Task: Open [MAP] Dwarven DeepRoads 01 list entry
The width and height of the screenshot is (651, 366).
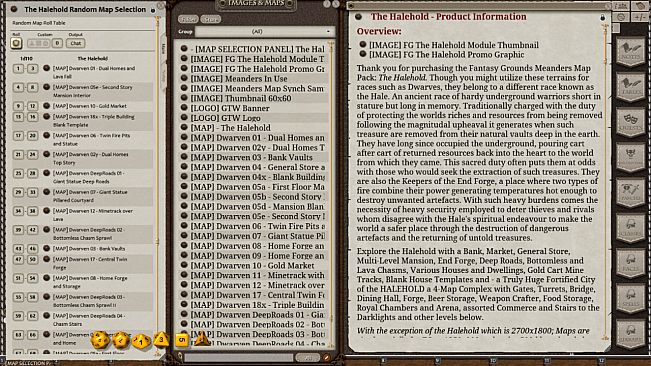Action: [253, 315]
